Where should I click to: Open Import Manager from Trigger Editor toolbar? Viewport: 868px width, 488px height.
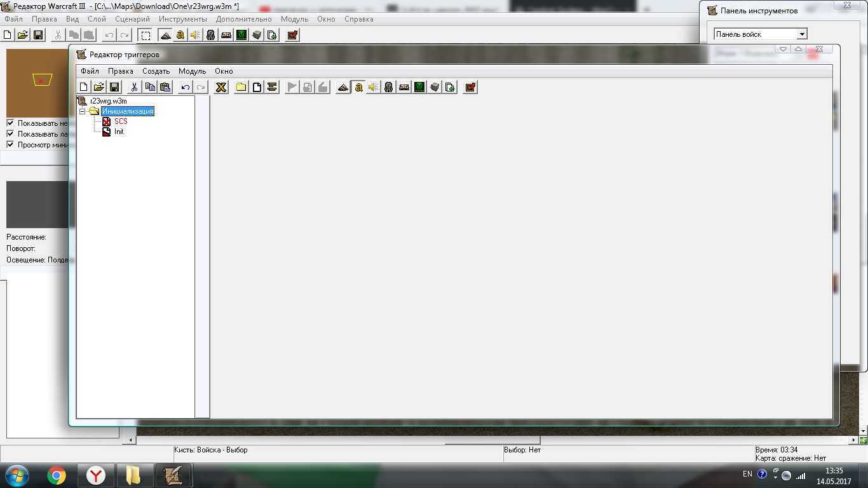450,87
